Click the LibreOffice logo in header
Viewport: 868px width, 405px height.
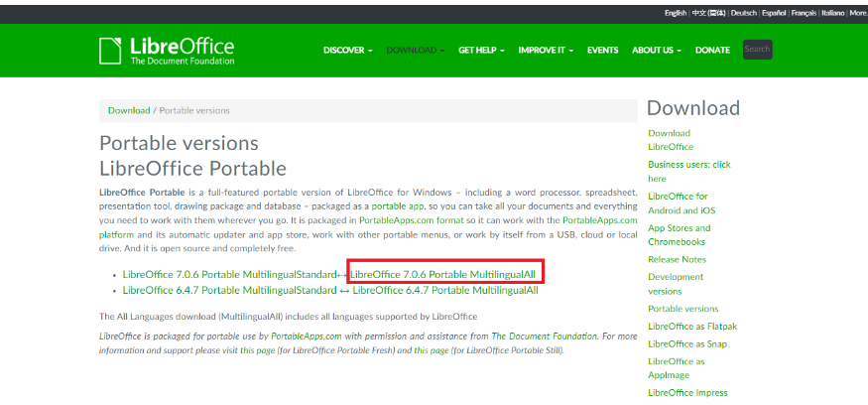coord(166,51)
